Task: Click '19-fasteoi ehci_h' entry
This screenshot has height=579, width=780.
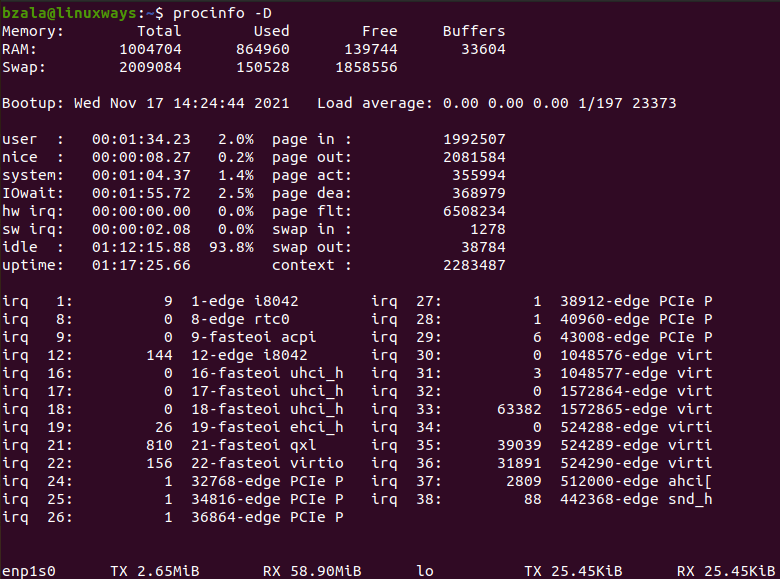Action: (x=267, y=427)
